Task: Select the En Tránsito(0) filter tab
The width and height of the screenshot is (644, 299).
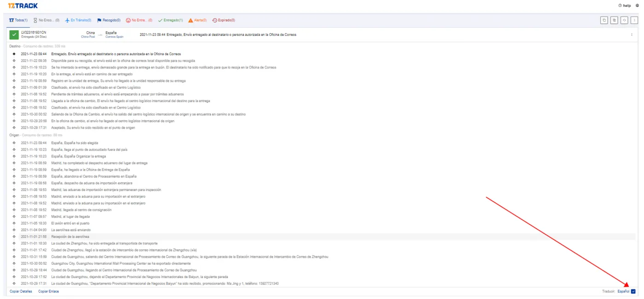Action: tap(78, 20)
